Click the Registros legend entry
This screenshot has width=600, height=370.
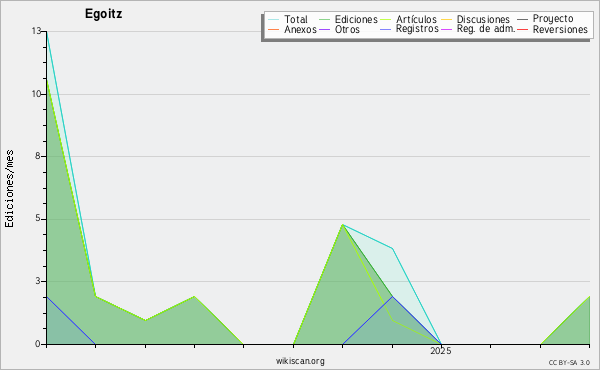(x=417, y=29)
